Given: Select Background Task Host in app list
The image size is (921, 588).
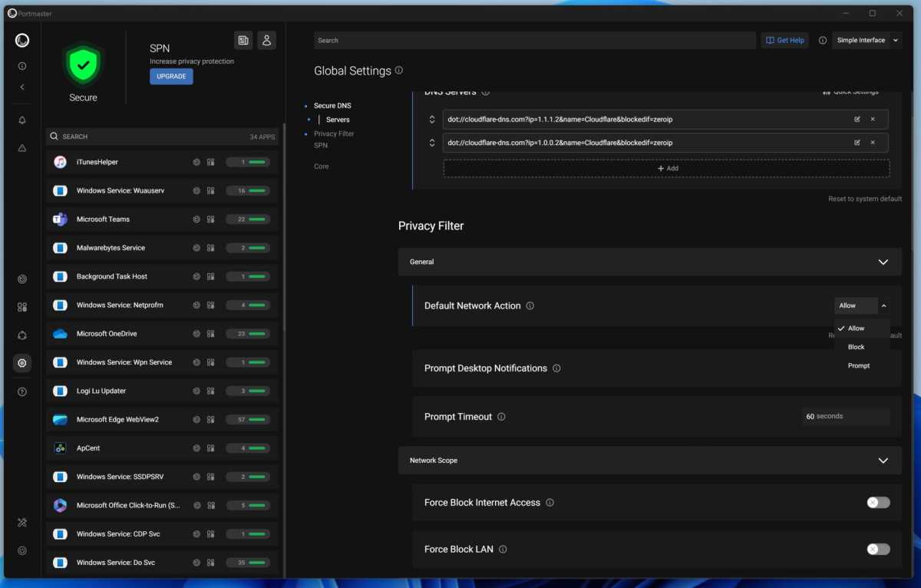Looking at the screenshot, I should tap(162, 276).
